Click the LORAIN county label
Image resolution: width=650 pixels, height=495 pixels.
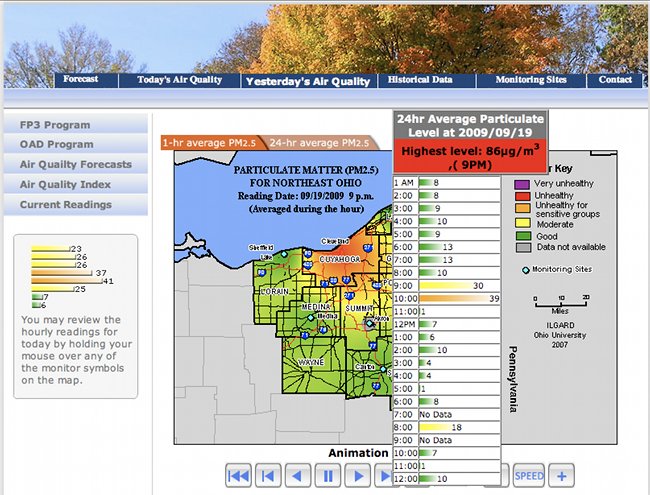[x=274, y=291]
